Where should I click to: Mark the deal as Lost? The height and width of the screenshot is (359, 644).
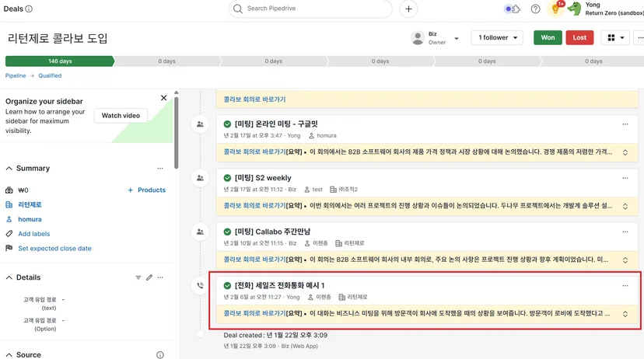[579, 38]
